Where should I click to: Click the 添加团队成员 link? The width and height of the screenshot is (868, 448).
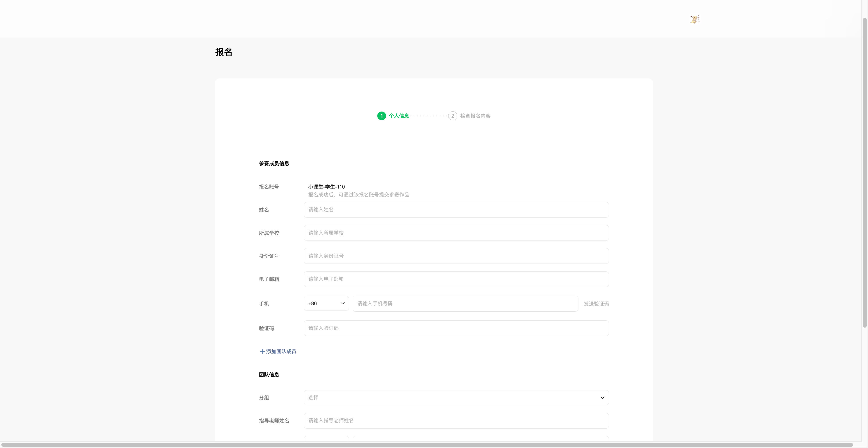[281, 351]
